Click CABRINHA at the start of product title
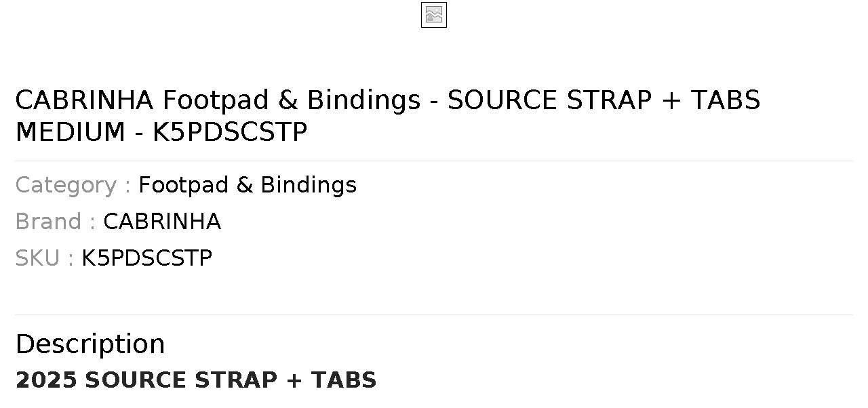This screenshot has width=868, height=408. (x=85, y=100)
